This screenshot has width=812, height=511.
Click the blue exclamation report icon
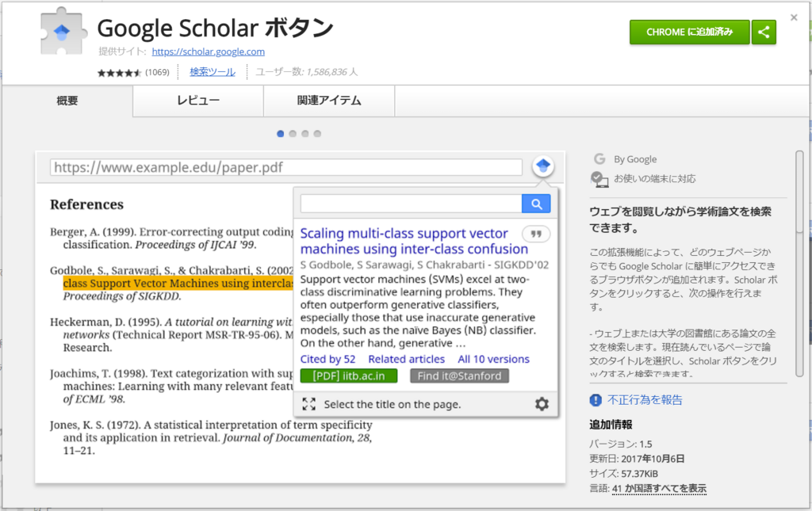pos(596,400)
